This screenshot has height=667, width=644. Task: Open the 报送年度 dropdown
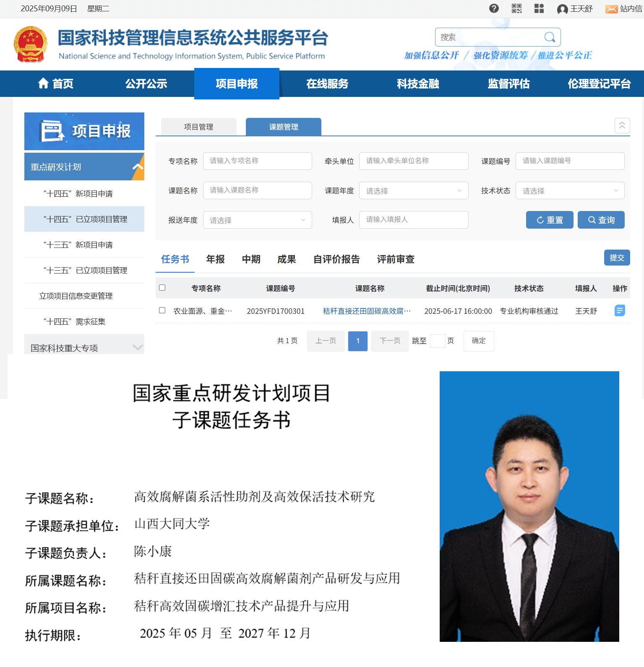pos(258,220)
